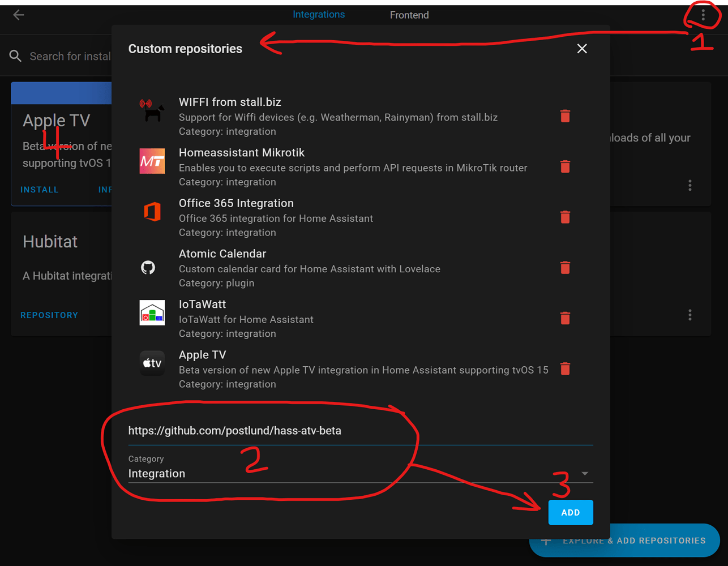728x566 pixels.
Task: Click "Category: plugin" under Atomic Calendar
Action: coord(216,283)
